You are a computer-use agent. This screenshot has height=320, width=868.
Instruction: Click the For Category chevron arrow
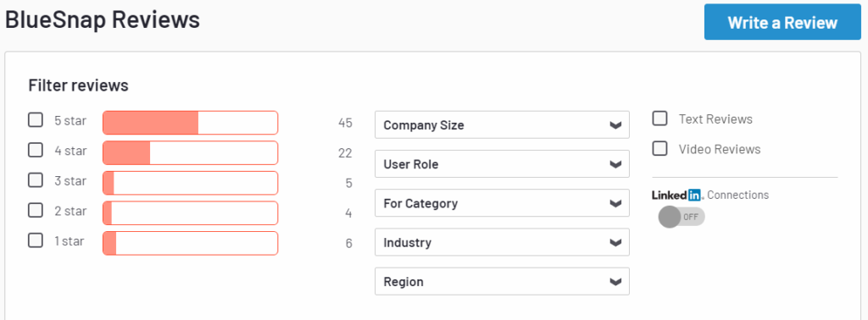(615, 204)
